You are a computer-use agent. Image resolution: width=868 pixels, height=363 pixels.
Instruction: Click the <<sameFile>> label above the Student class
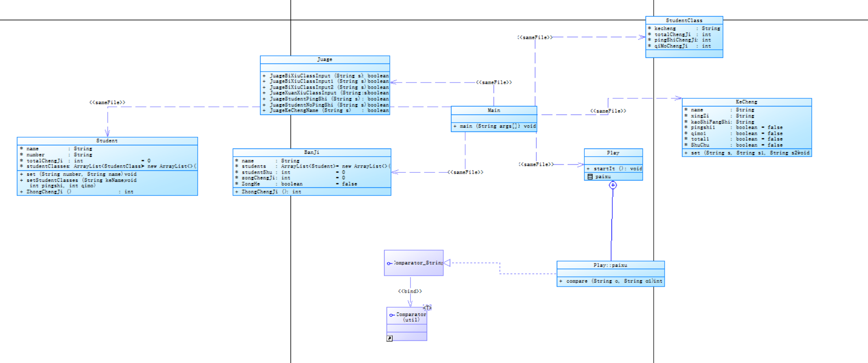(x=107, y=102)
